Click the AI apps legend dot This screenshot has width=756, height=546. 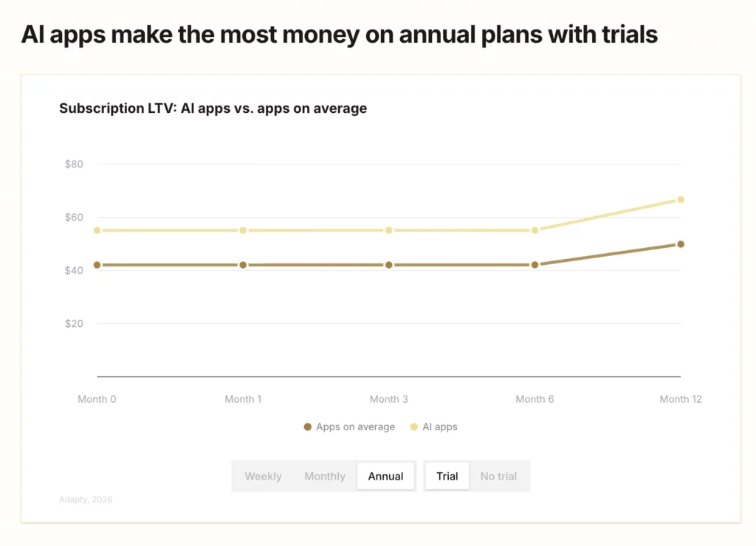415,426
